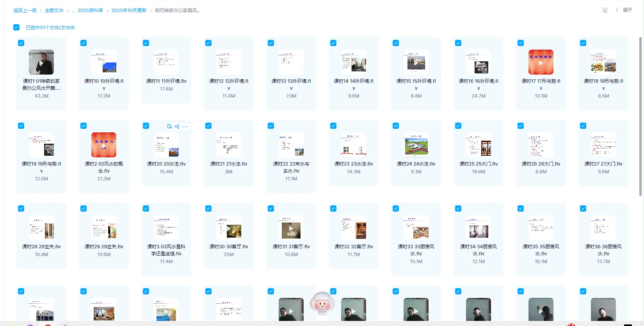Go to 2025年10月更新 folder breadcrumb
This screenshot has height=326, width=644.
(129, 11)
